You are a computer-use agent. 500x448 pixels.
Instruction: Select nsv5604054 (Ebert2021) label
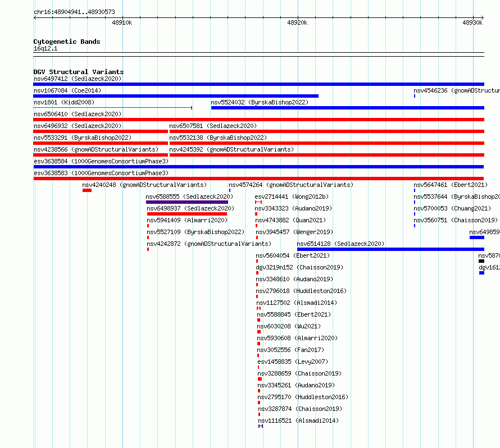pos(293,255)
